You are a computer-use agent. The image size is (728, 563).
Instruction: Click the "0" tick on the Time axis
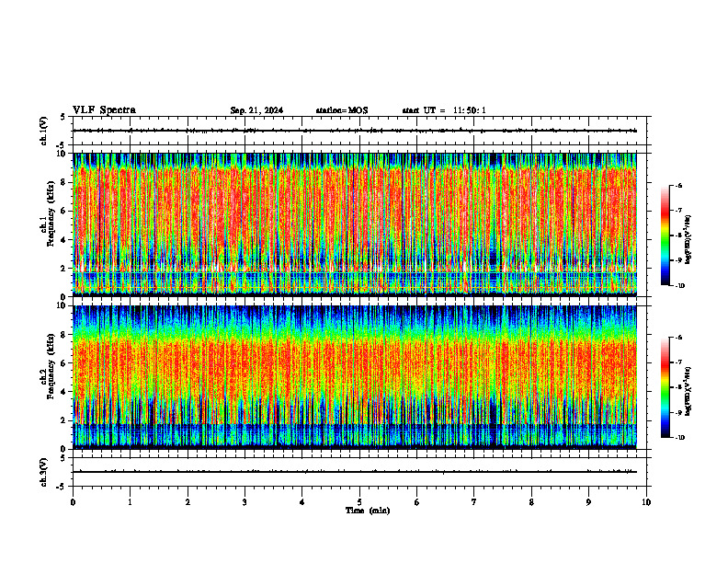tap(73, 502)
